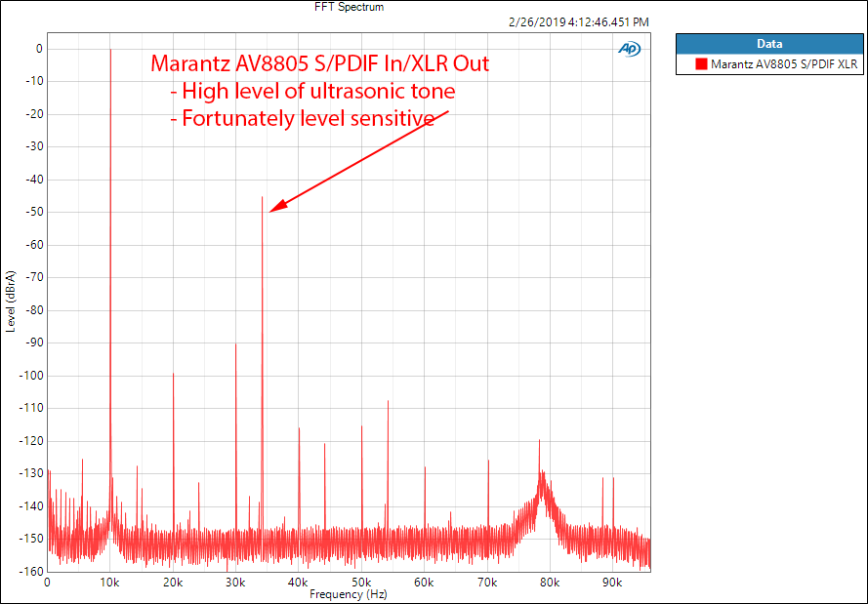
Task: Click the red Marantz AV8805 legend swatch
Action: 701,64
